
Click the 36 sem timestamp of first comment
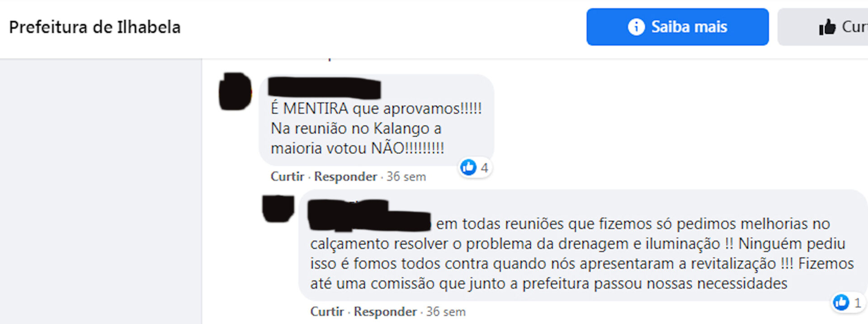tap(406, 176)
